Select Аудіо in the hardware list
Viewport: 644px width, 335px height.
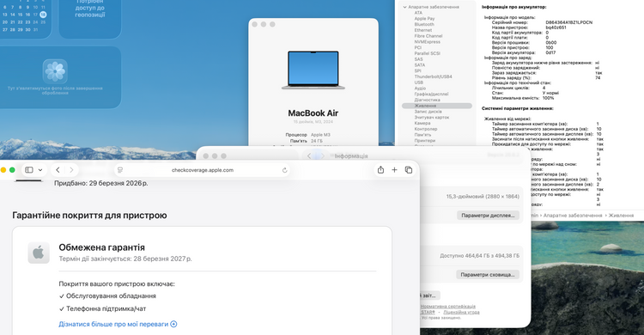tap(420, 88)
